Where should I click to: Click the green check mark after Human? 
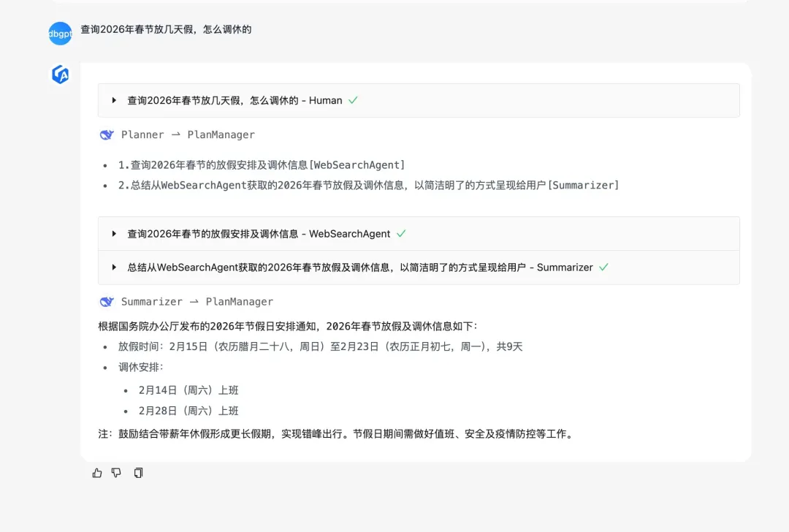pos(353,100)
